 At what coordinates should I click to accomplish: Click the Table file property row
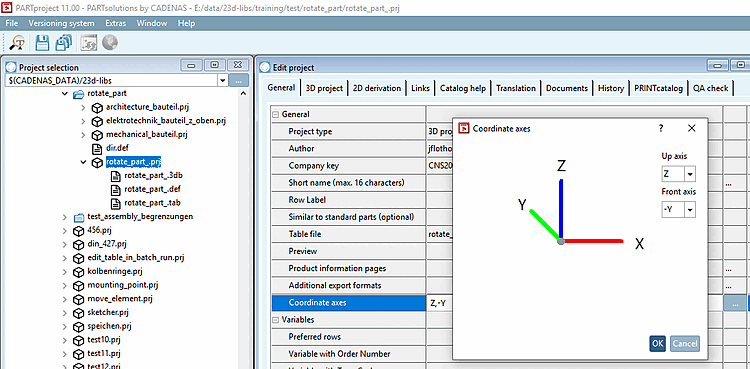click(x=348, y=235)
